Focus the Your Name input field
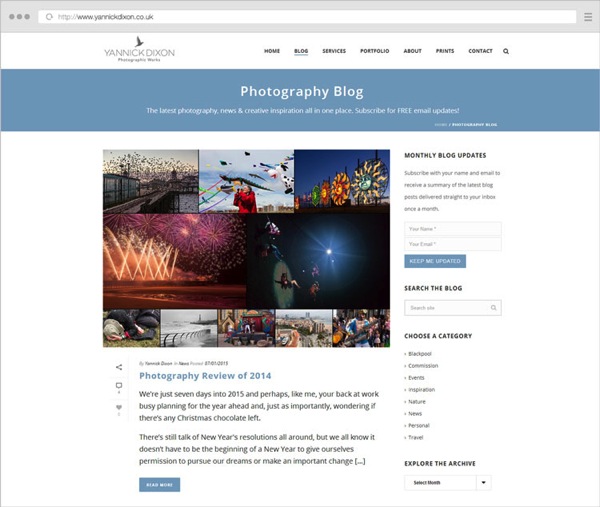Viewport: 600px width, 507px height. 453,229
